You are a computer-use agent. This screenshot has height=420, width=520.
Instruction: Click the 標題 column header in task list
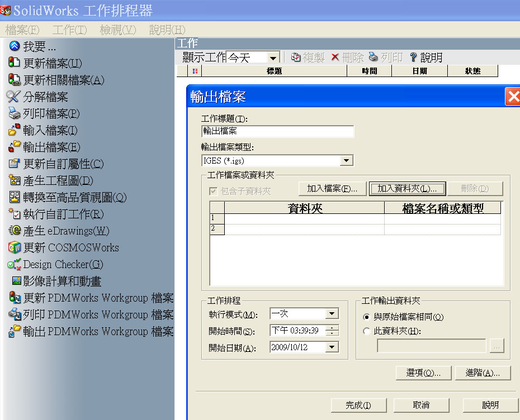pyautogui.click(x=275, y=71)
